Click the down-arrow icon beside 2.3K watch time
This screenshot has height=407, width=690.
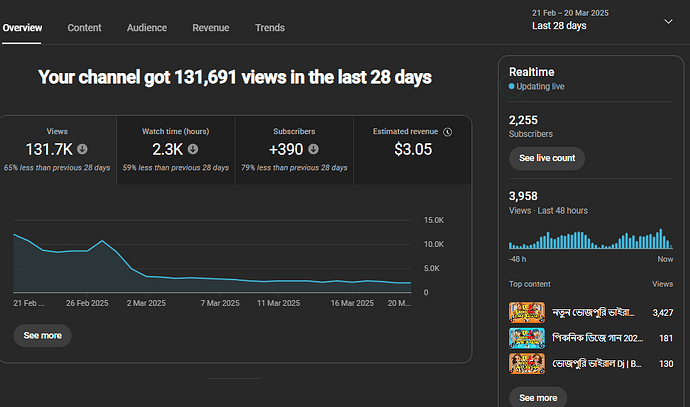click(x=192, y=149)
